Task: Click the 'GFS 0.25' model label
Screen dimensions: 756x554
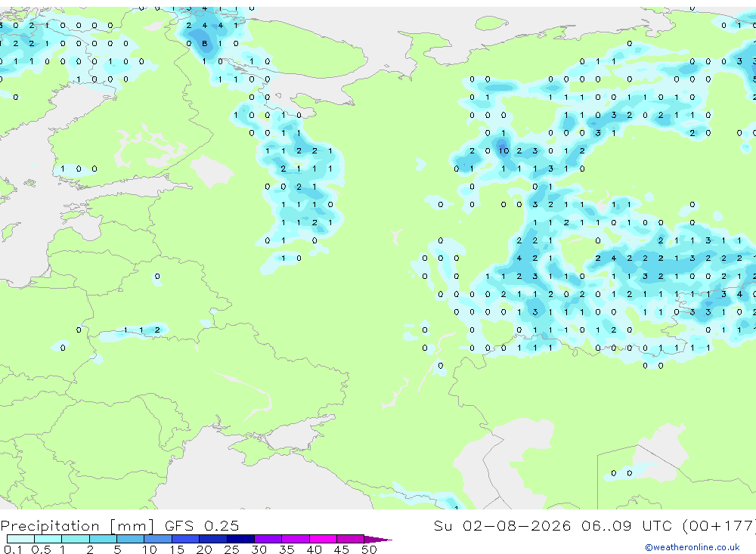Action: (202, 525)
